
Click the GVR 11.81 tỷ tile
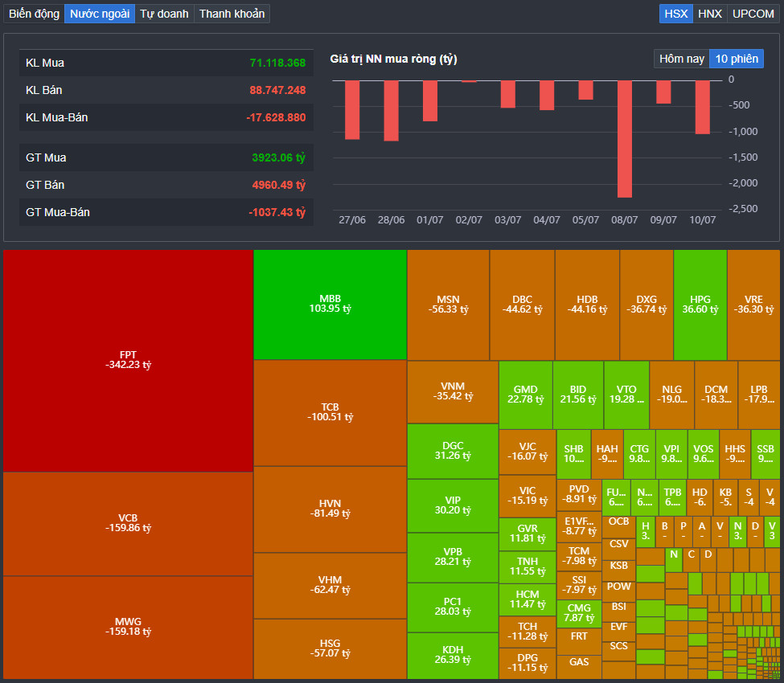(x=527, y=534)
